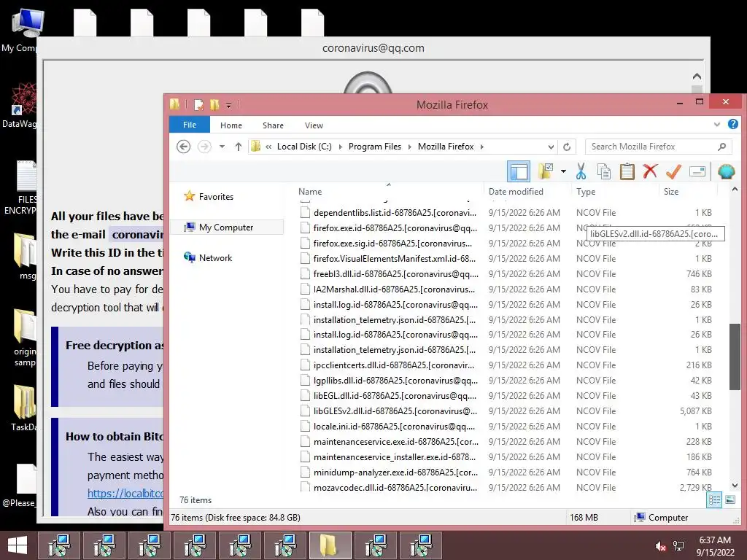Toggle the navigation pane toolbar icon
Image resolution: width=747 pixels, height=560 pixels.
519,171
